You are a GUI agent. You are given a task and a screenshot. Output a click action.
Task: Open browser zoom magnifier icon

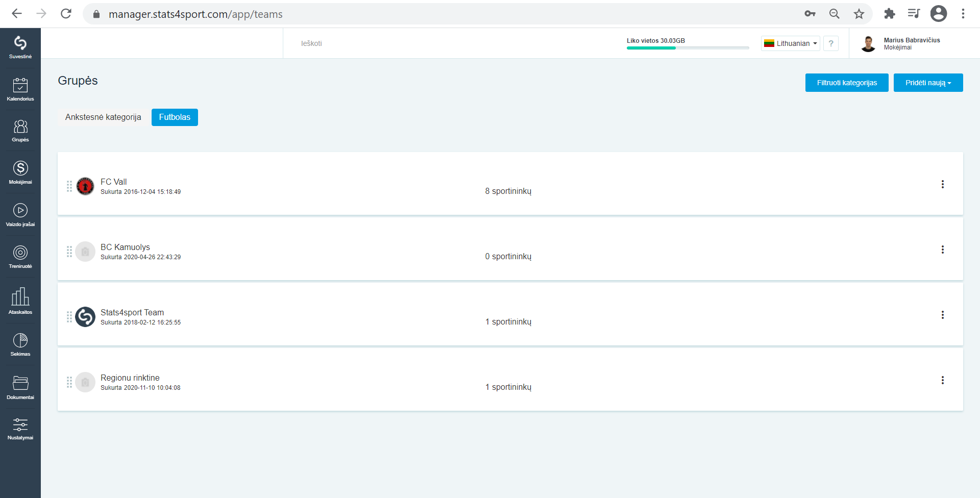pyautogui.click(x=835, y=14)
